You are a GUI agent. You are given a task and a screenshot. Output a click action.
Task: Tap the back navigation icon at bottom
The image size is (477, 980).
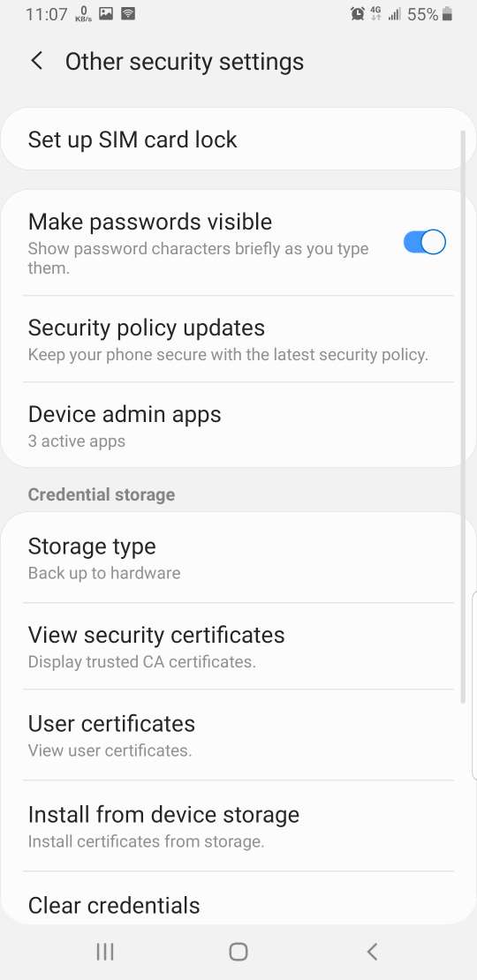coord(372,952)
